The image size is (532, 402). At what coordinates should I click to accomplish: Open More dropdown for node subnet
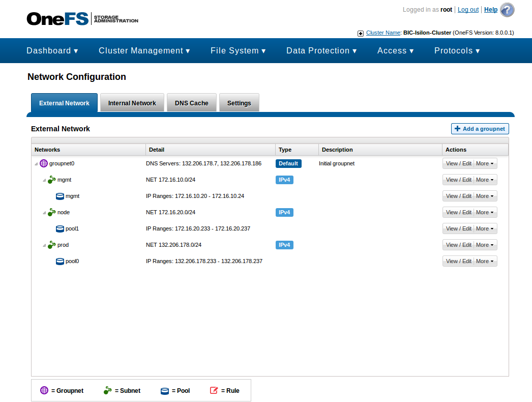[485, 212]
